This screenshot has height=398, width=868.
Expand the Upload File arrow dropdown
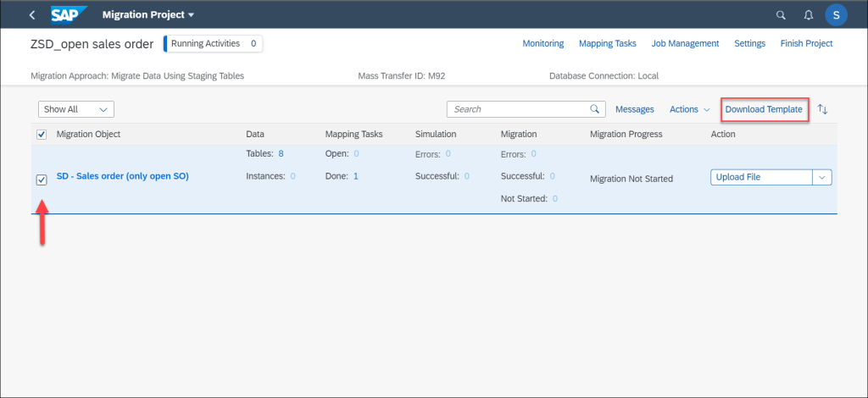[x=822, y=177]
